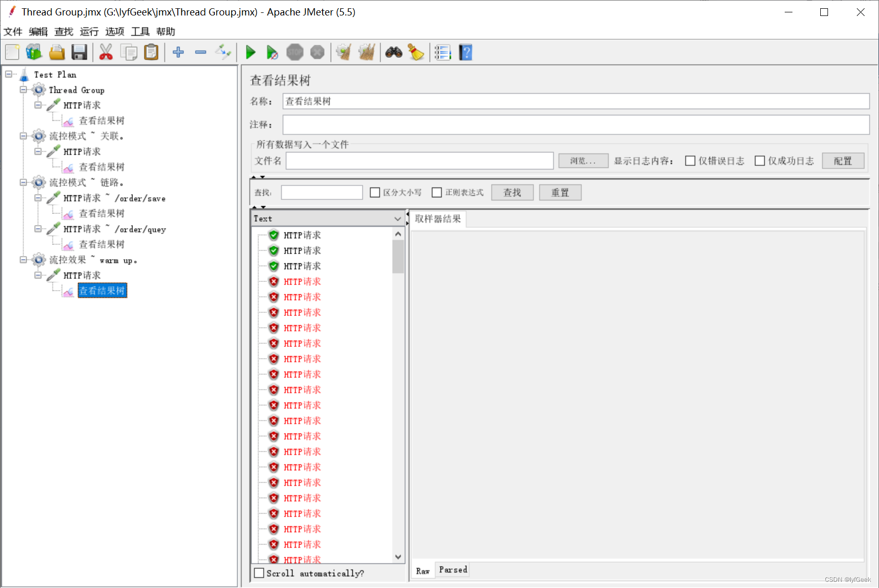Click the New test plan toolbar icon
Viewport: 879px width, 588px height.
tap(12, 52)
